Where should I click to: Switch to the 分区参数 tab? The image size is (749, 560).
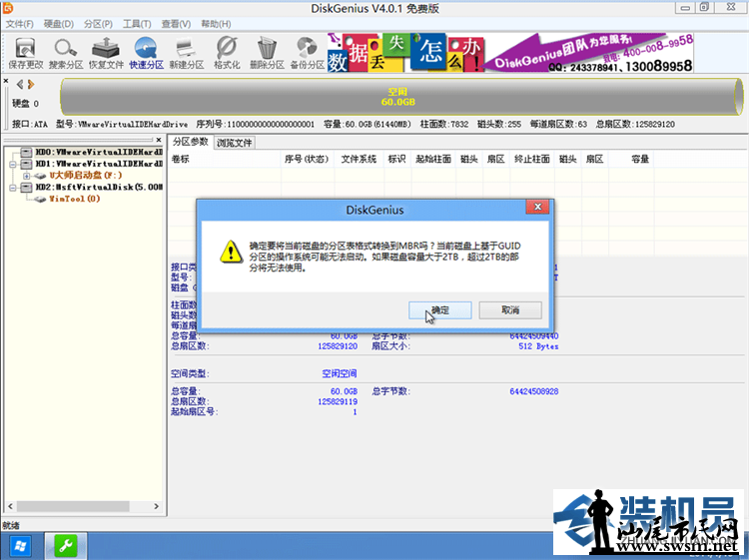pyautogui.click(x=190, y=142)
